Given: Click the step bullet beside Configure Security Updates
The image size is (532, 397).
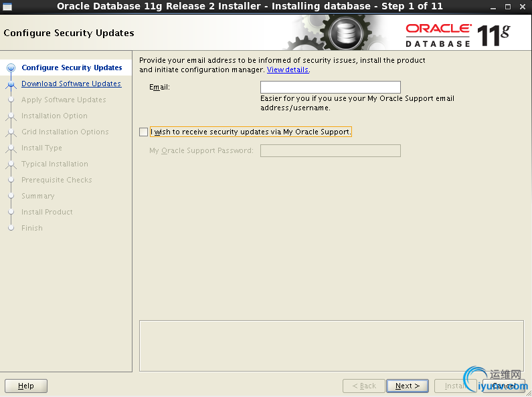Looking at the screenshot, I should [11, 68].
